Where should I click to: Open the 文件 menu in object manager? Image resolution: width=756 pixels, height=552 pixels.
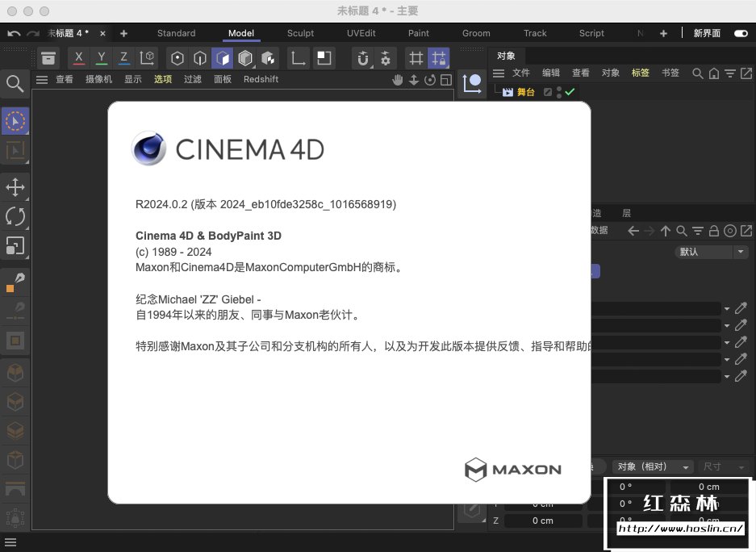pyautogui.click(x=521, y=73)
